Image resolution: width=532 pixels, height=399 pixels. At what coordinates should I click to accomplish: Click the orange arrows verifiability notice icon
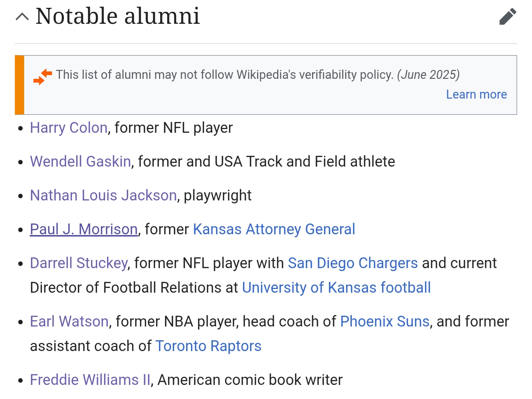click(42, 76)
